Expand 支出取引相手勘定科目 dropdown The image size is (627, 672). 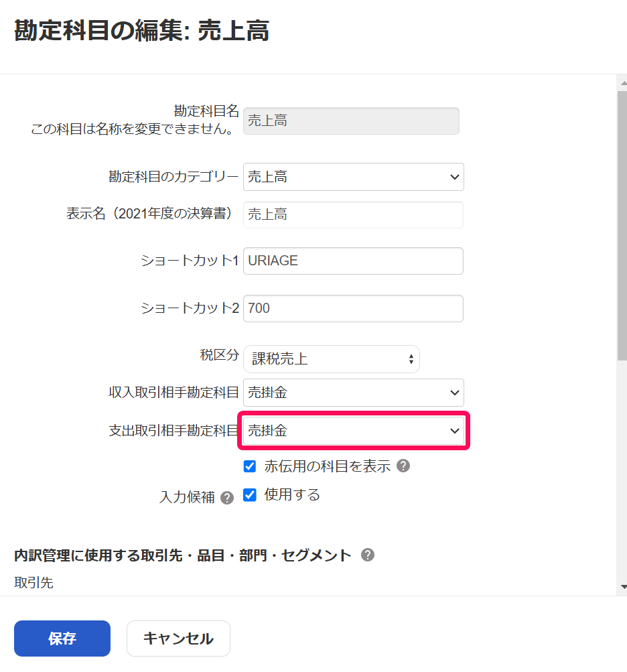[353, 430]
